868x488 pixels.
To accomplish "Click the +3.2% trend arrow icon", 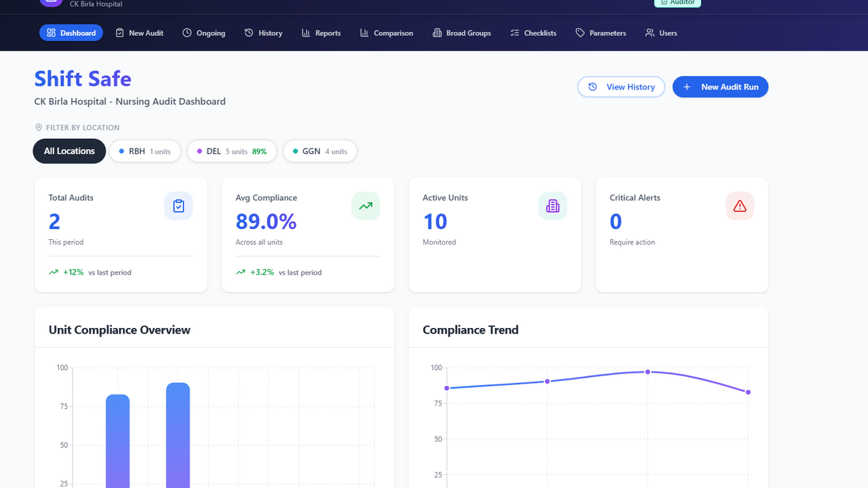I will [x=241, y=272].
